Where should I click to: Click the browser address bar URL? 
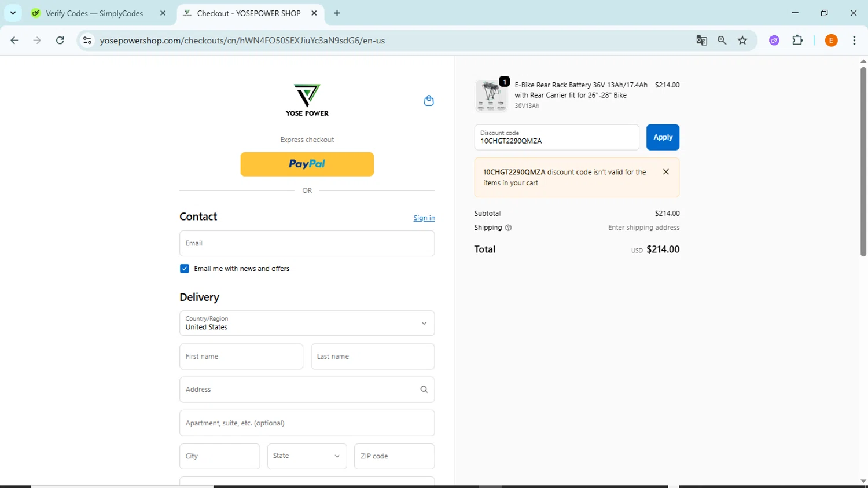tap(242, 41)
